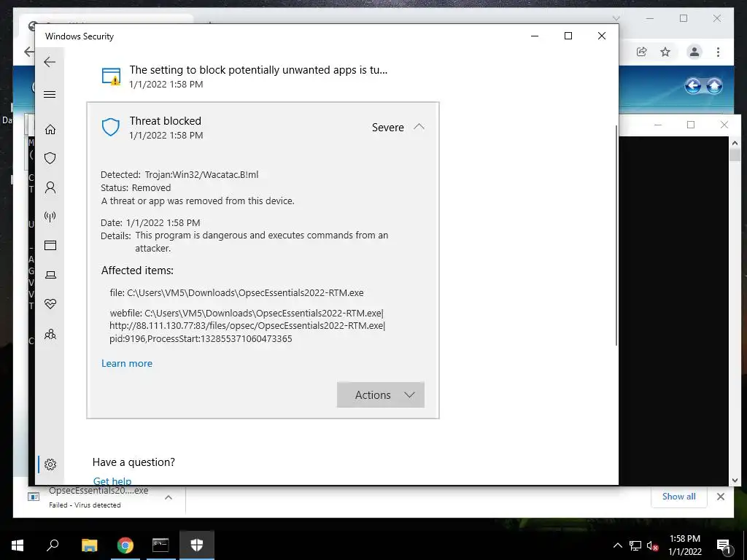Open Virus & threat protection shield icon
The image size is (747, 560).
(x=50, y=158)
